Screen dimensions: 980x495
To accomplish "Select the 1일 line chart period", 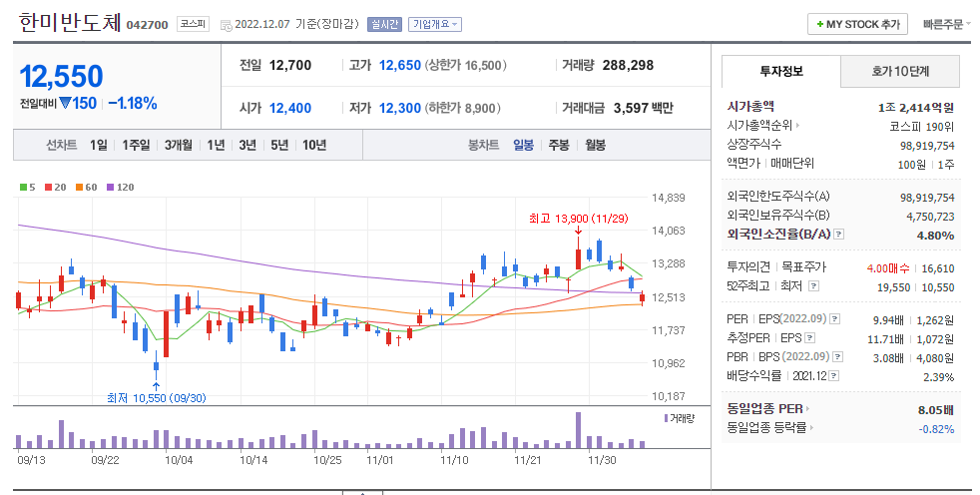I will point(98,145).
